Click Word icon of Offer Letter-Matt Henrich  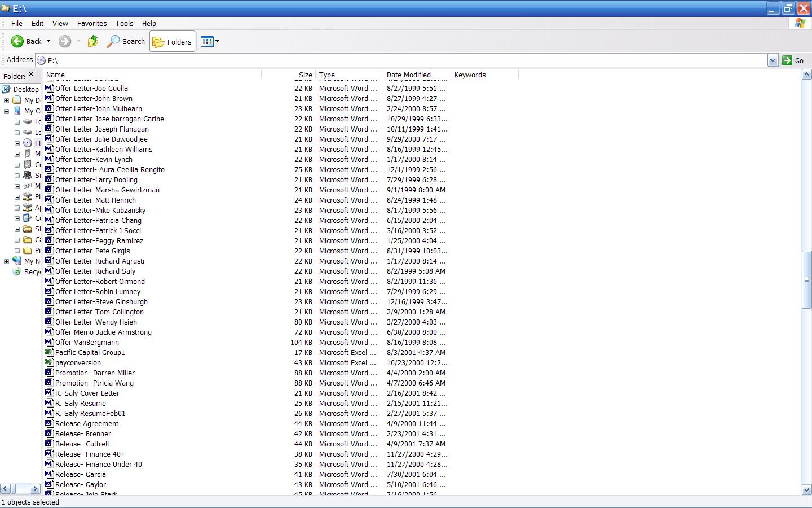click(50, 200)
